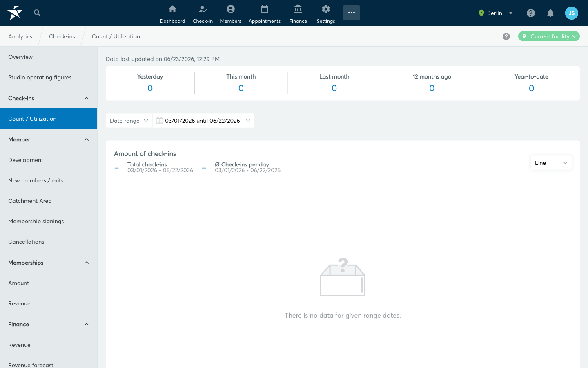Click 'There is no data' message

tap(343, 316)
